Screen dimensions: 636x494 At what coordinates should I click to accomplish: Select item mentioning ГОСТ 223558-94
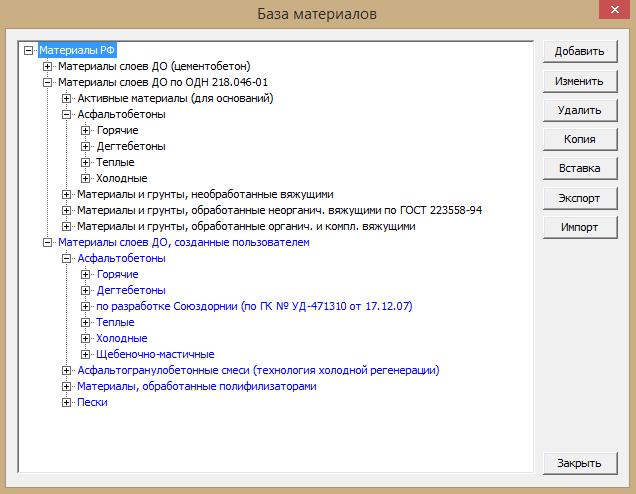point(279,210)
